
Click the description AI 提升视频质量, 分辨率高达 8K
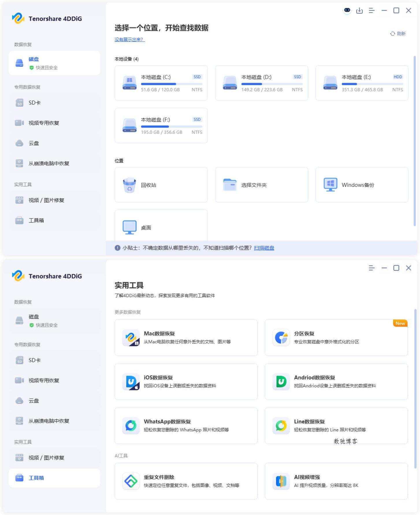coord(326,486)
